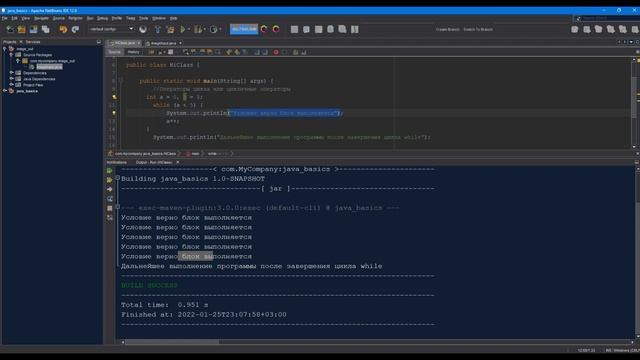Open the Output Run tab
Screen dimensions: 640x360
pos(154,162)
